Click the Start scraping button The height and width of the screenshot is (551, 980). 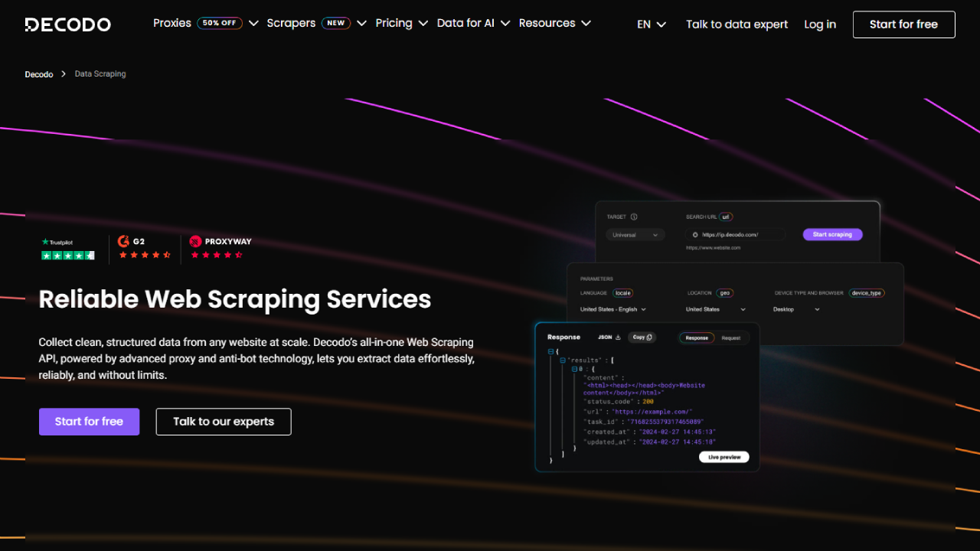[832, 234]
